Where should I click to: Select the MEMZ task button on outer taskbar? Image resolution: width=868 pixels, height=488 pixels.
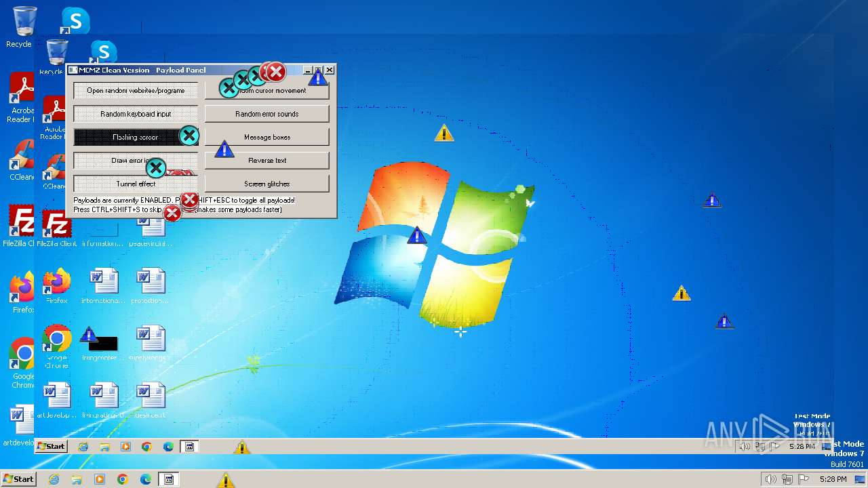click(169, 479)
